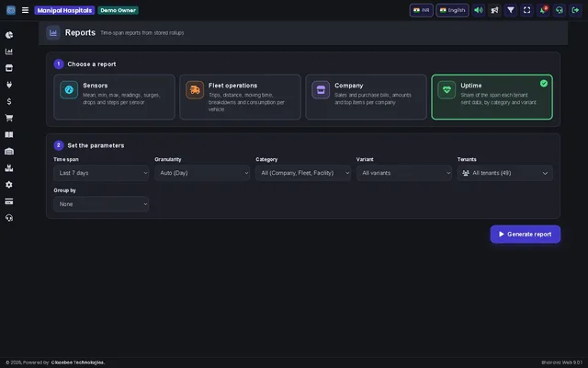This screenshot has height=368, width=588.
Task: Open the credit card billing sidebar icon
Action: [9, 201]
